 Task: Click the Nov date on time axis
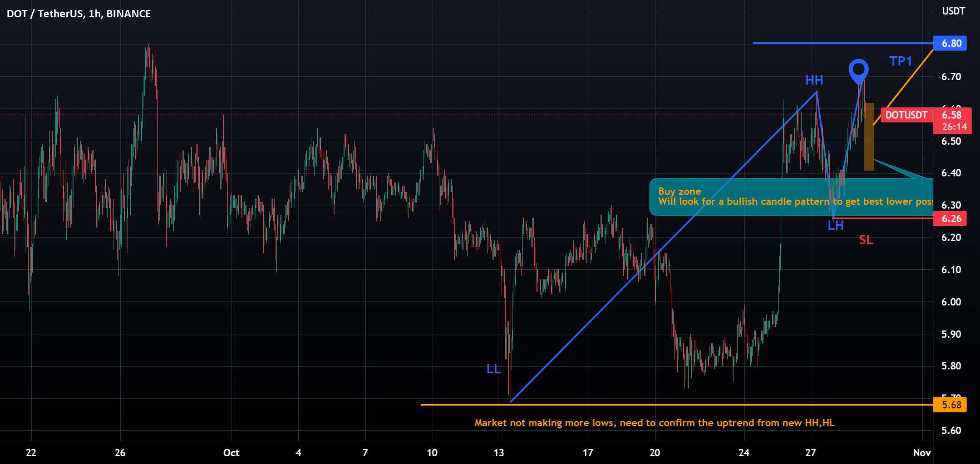pos(922,453)
